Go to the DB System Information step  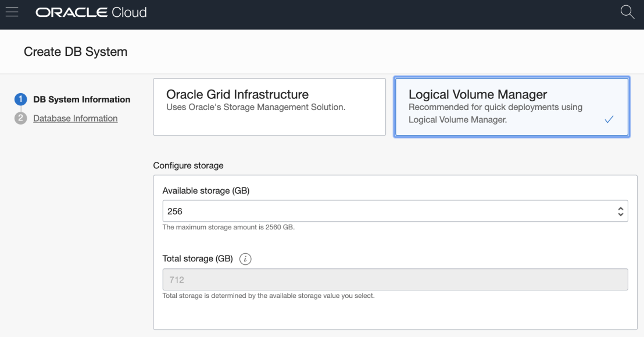pos(81,100)
